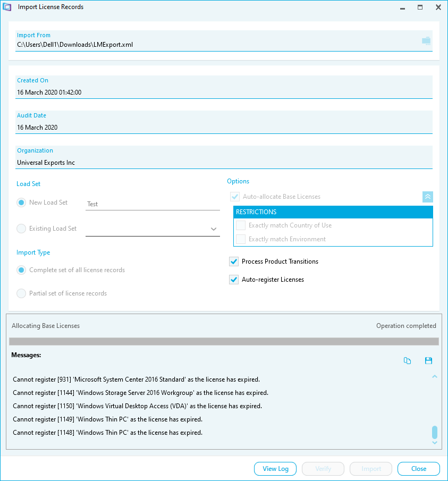Check Exactly match Country of Use
448x481 pixels.
tap(241, 225)
